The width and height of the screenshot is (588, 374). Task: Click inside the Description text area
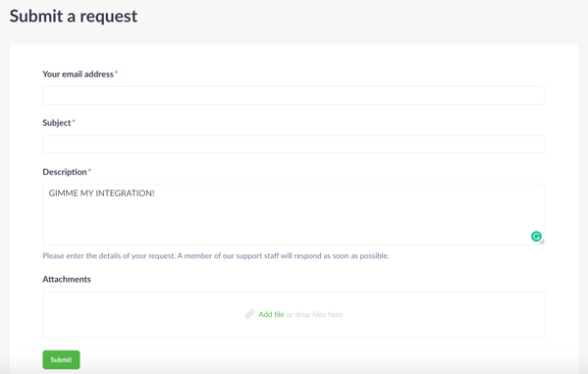coord(294,215)
